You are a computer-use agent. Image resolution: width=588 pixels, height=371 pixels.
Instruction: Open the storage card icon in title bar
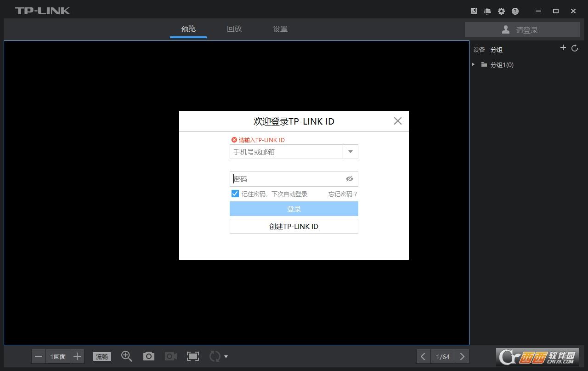[474, 11]
